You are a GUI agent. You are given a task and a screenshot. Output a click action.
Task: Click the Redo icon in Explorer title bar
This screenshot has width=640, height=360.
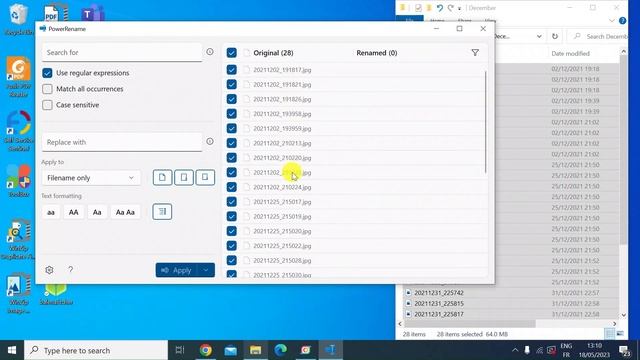451,8
